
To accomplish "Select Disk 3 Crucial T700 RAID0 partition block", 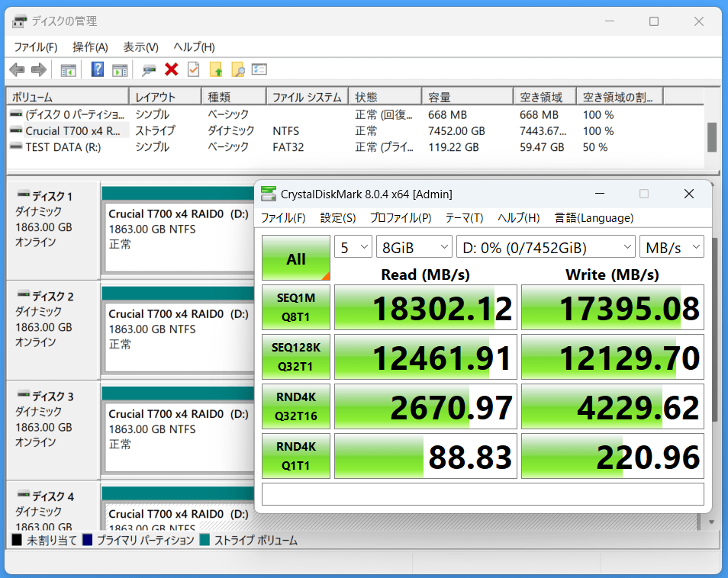I will [x=179, y=438].
